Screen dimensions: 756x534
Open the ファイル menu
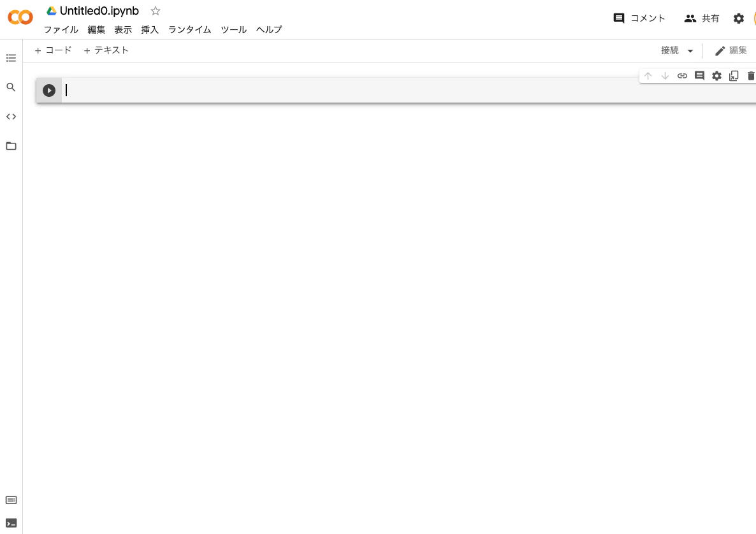(61, 29)
